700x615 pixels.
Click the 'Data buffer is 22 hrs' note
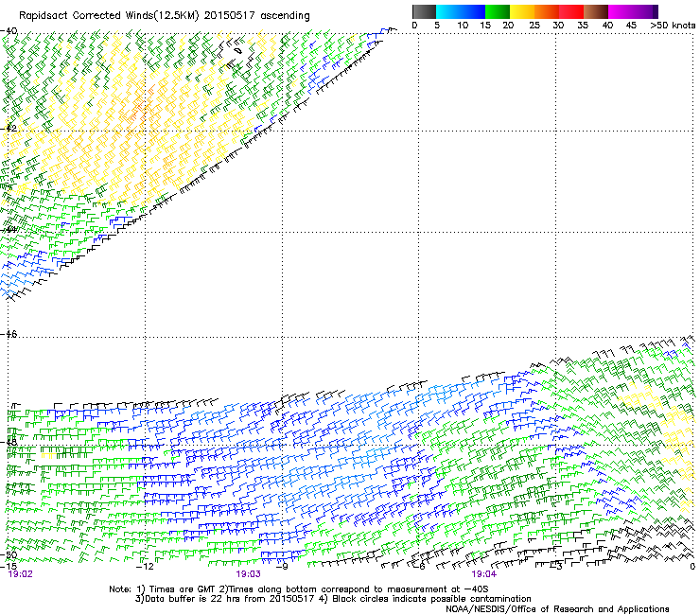193,599
